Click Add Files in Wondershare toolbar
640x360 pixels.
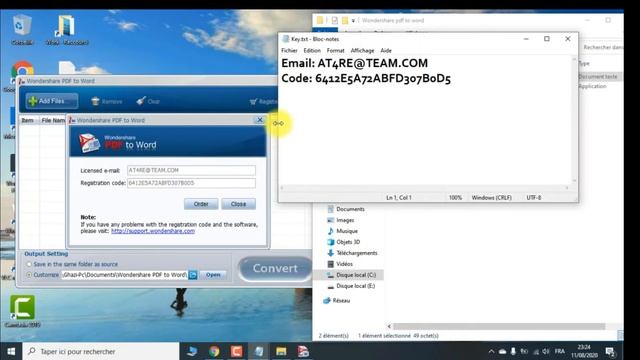(x=51, y=101)
